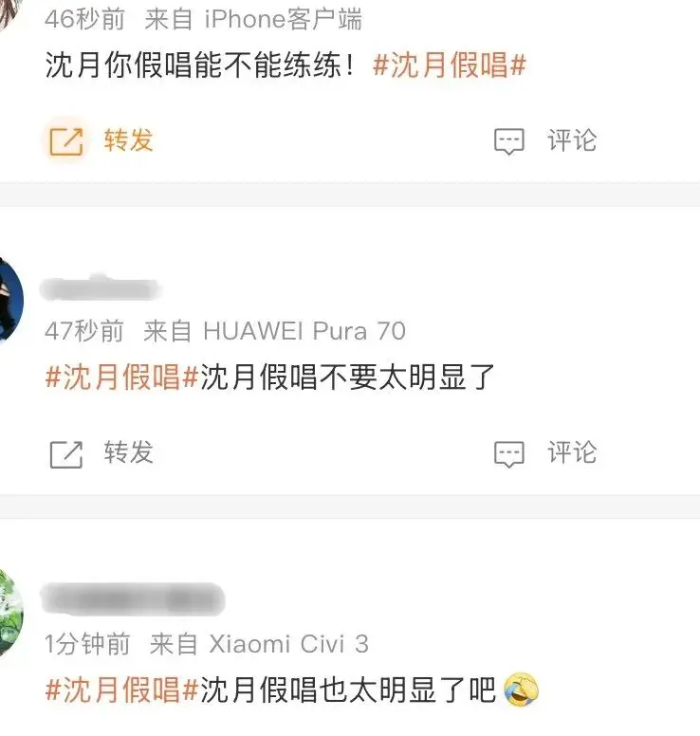Viewport: 700px width, 736px height.
Task: Open the green floral avatar of third poster
Action: 10,613
